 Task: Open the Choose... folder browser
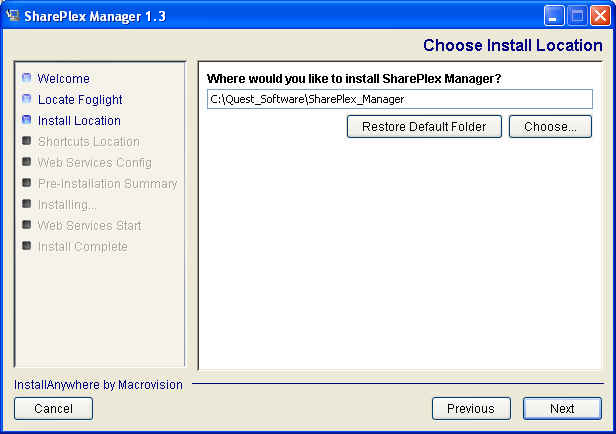click(x=550, y=126)
